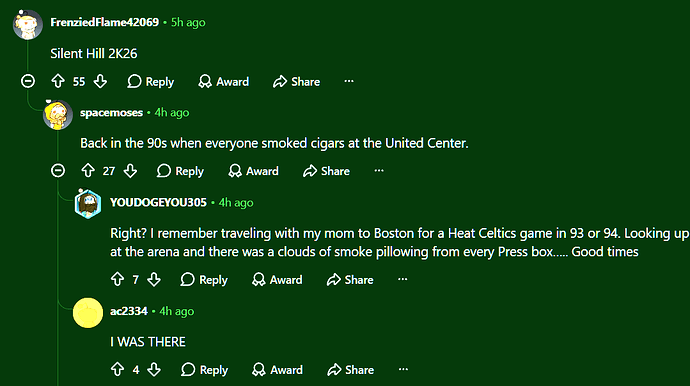View spacemoses' avatar

click(x=58, y=114)
